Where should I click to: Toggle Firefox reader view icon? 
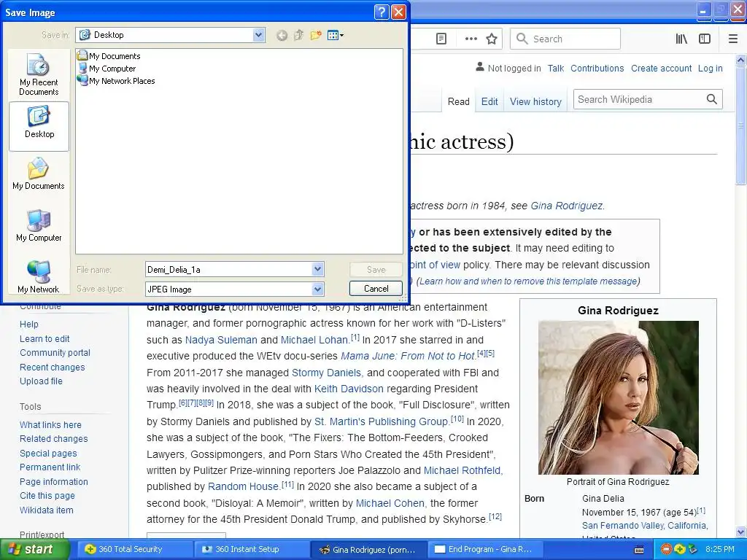[x=441, y=39]
